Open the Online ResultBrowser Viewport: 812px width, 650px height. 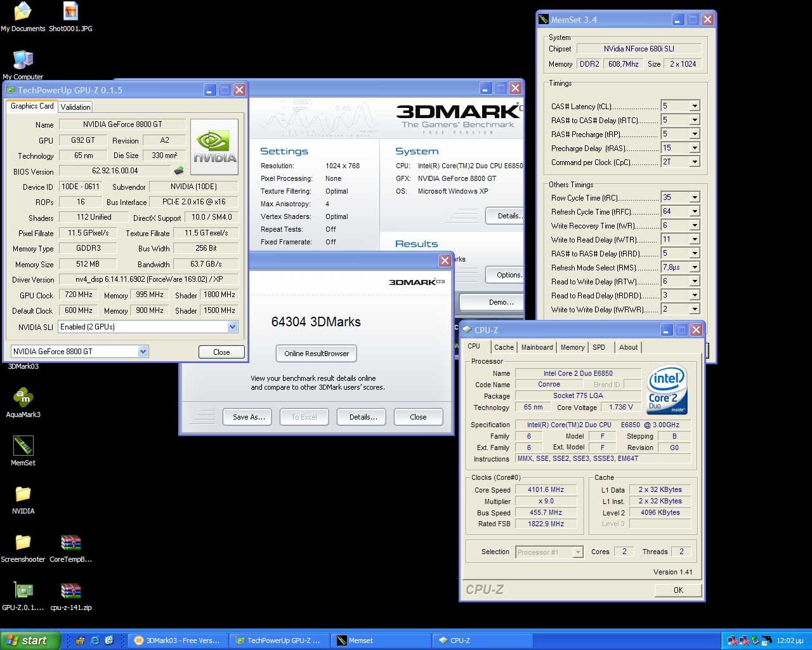tap(317, 354)
